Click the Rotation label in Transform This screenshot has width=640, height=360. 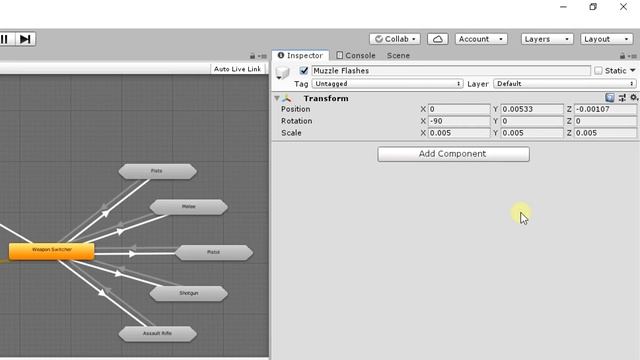coord(296,121)
